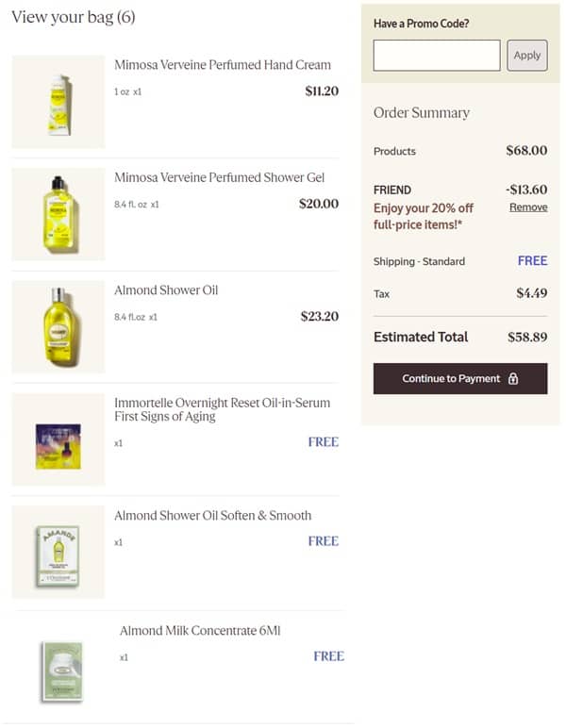Open the Almond Shower Oil Soften & Smooth image
Viewport: 566px width, 728px height.
point(58,552)
